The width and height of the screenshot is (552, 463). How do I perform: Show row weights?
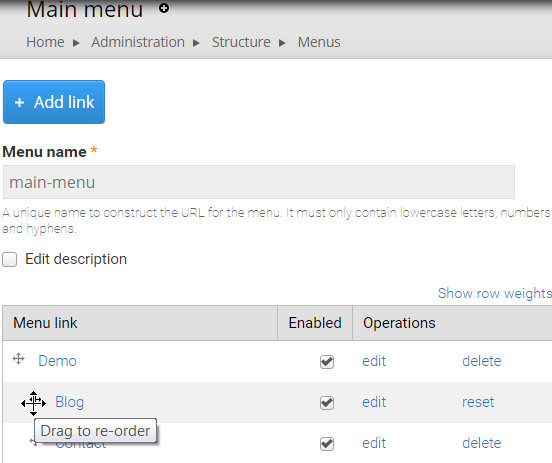(x=495, y=293)
